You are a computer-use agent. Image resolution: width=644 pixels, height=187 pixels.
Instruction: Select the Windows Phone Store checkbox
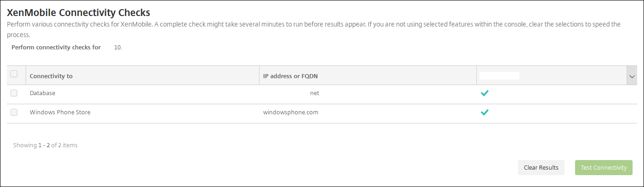pos(14,112)
